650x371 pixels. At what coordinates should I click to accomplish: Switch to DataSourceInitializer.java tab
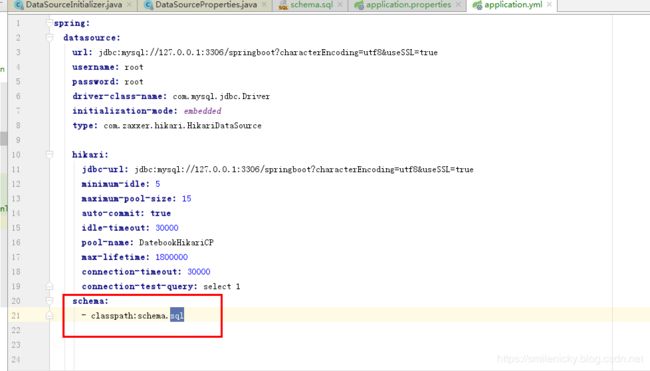pos(74,5)
